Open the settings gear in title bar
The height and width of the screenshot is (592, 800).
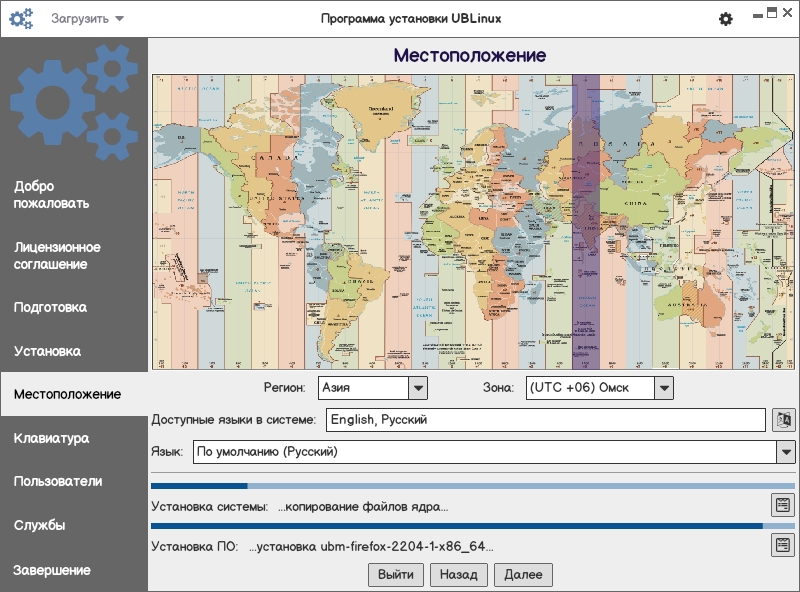726,19
